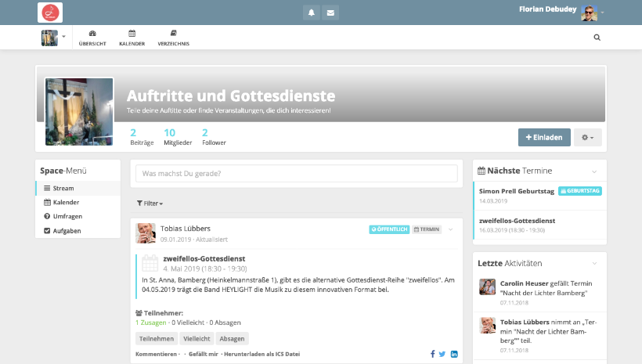
Task: Collapse the Letzte Aktivitäten panel
Action: [x=594, y=264]
